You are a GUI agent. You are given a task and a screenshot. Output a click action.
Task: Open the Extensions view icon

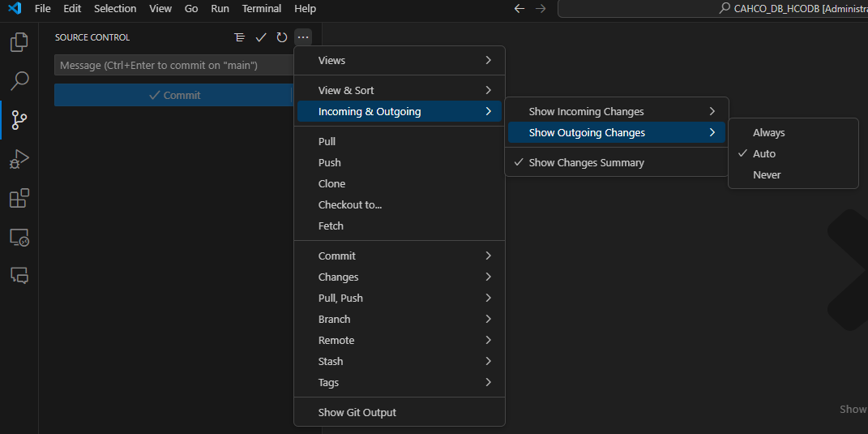point(19,198)
